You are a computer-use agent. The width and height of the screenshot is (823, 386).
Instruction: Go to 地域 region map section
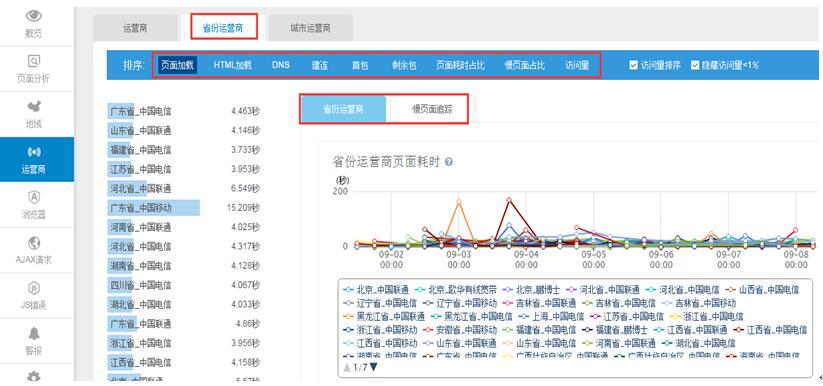34,114
